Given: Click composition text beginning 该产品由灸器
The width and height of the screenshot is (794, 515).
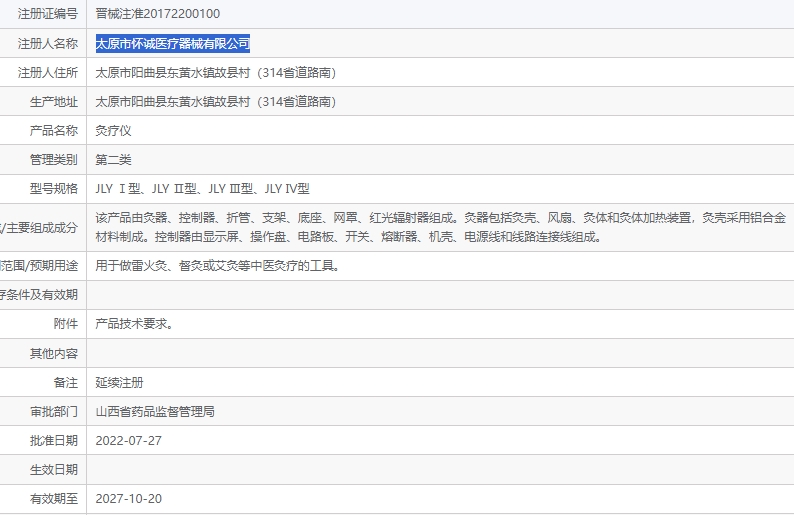Looking at the screenshot, I should 441,227.
